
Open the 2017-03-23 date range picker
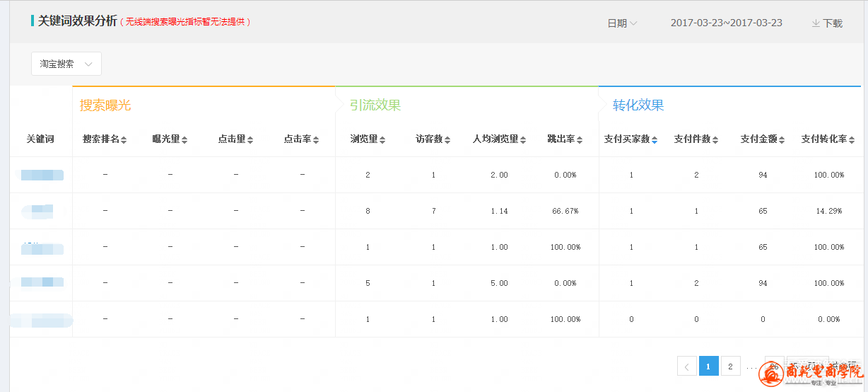(x=726, y=23)
